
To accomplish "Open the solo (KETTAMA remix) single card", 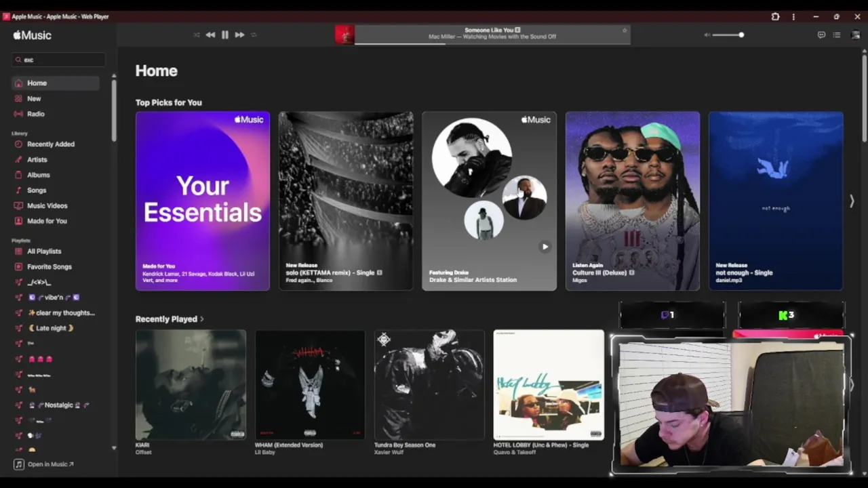I will [x=346, y=201].
